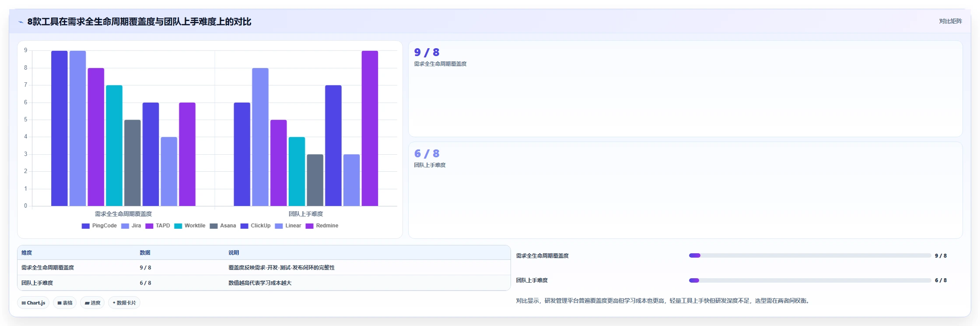Image resolution: width=980 pixels, height=326 pixels.
Task: Toggle the Redmine legend entry
Action: tap(322, 226)
